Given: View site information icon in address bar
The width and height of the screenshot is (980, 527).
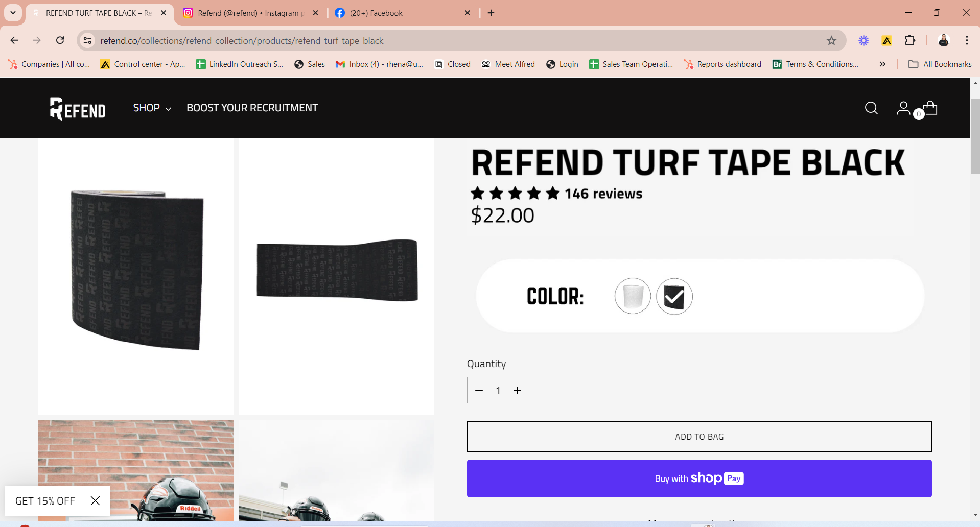Looking at the screenshot, I should point(87,41).
